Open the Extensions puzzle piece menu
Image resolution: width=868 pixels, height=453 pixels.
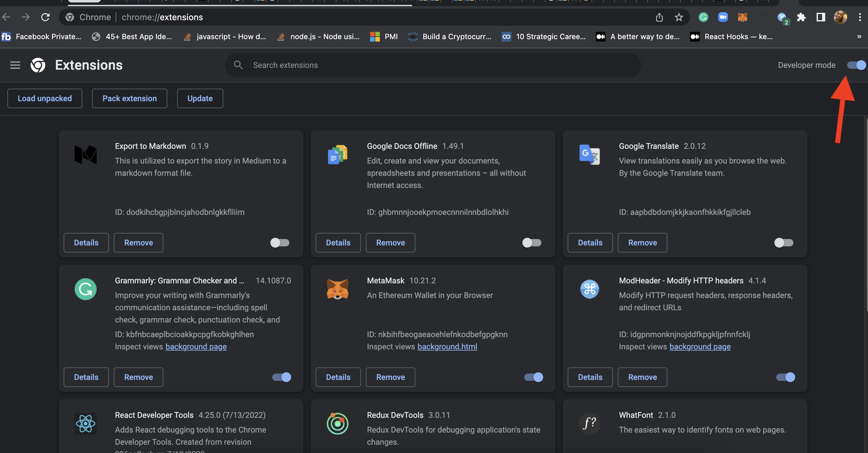801,17
